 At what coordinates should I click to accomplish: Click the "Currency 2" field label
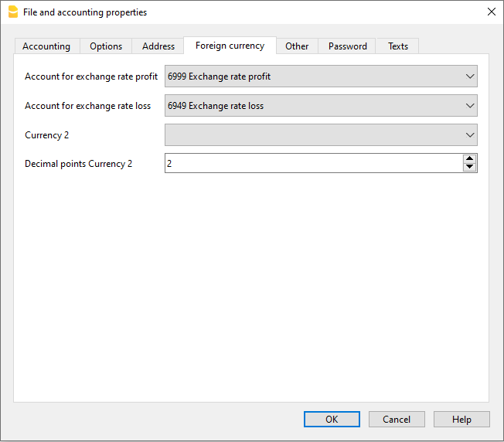tap(47, 135)
